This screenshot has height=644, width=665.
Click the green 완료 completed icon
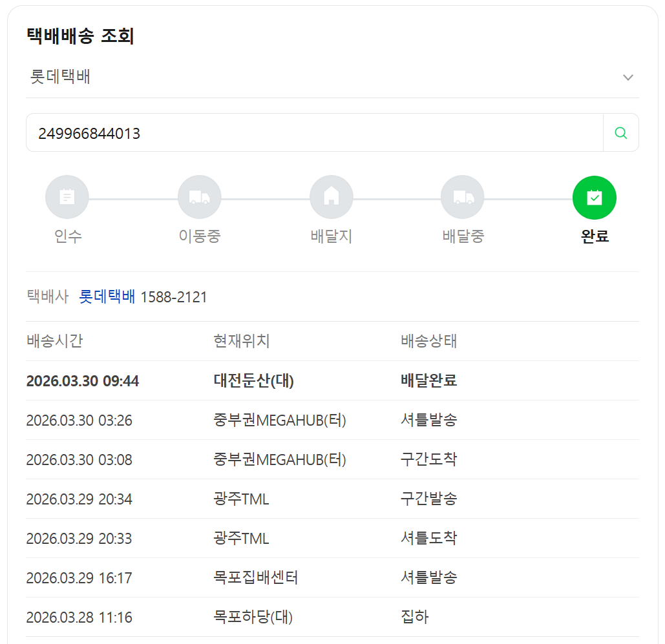[594, 198]
